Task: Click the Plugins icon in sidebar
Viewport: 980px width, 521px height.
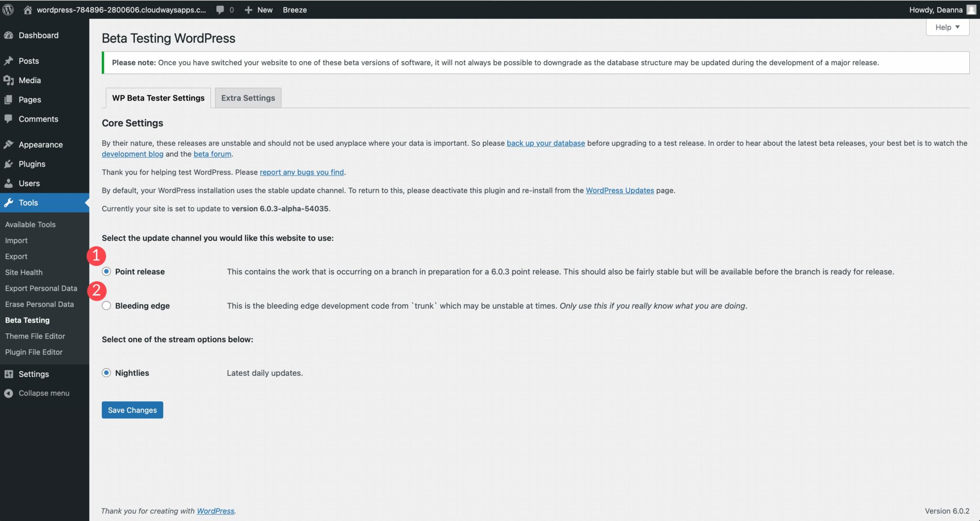Action: pyautogui.click(x=9, y=163)
